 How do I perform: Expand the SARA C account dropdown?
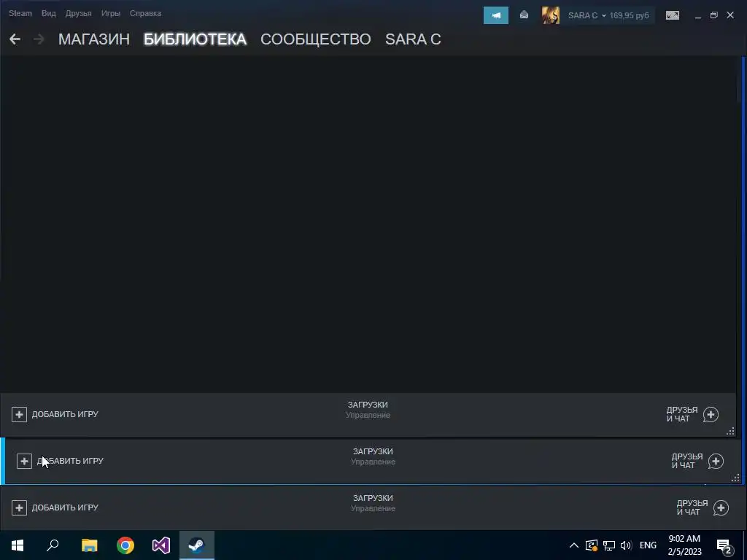click(x=587, y=15)
